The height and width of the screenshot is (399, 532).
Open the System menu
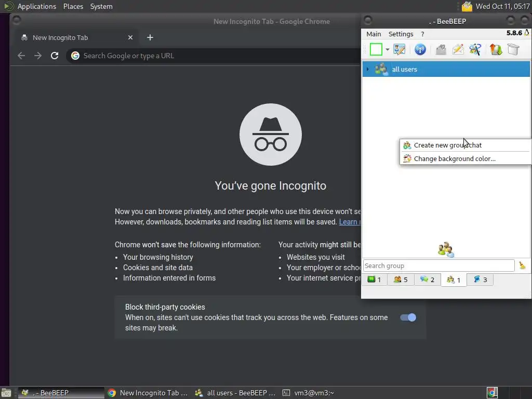point(101,6)
